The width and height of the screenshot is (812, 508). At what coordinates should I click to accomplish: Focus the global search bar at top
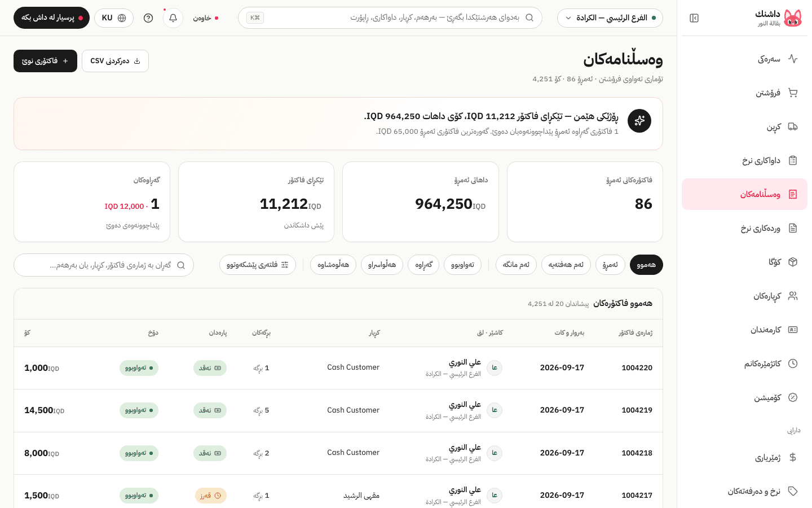pyautogui.click(x=390, y=18)
